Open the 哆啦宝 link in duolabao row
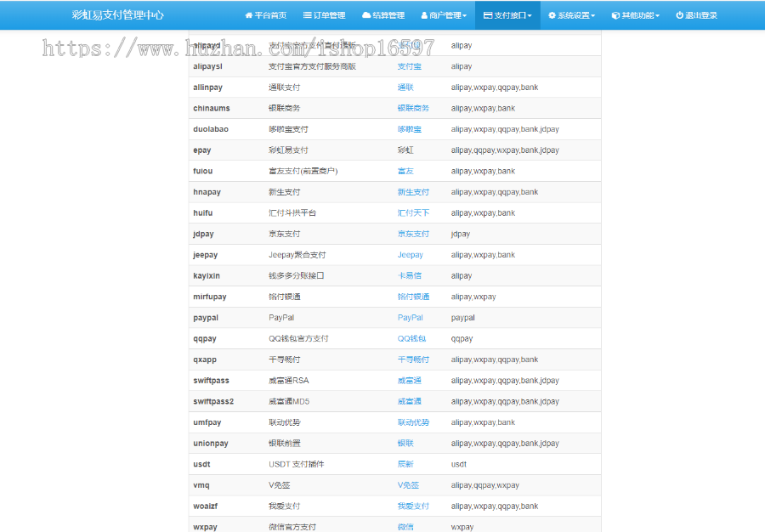This screenshot has height=532, width=765. coord(410,129)
